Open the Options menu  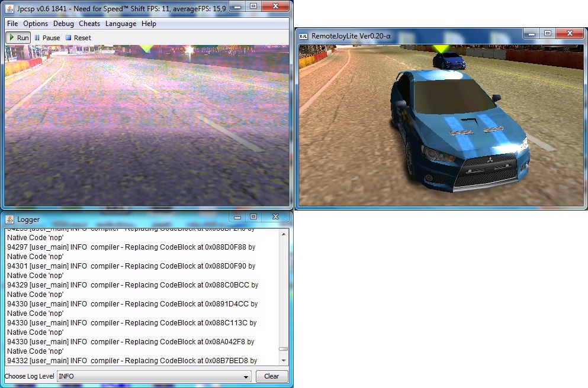(x=36, y=24)
